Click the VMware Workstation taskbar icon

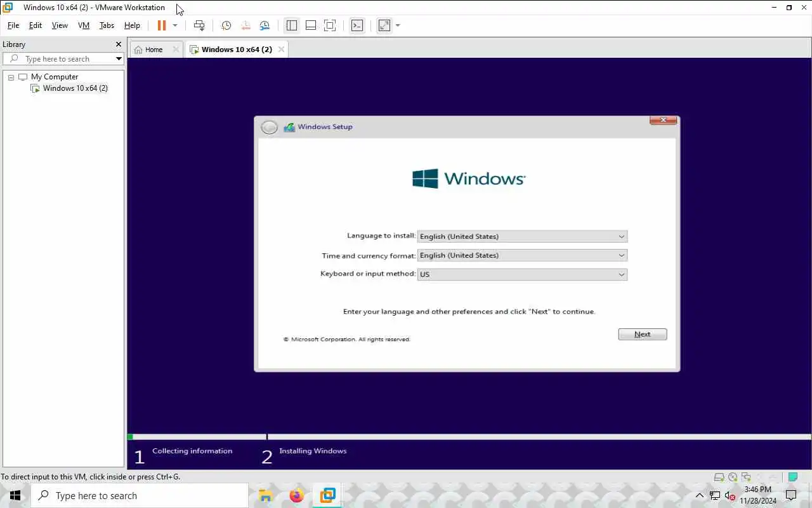pos(327,495)
